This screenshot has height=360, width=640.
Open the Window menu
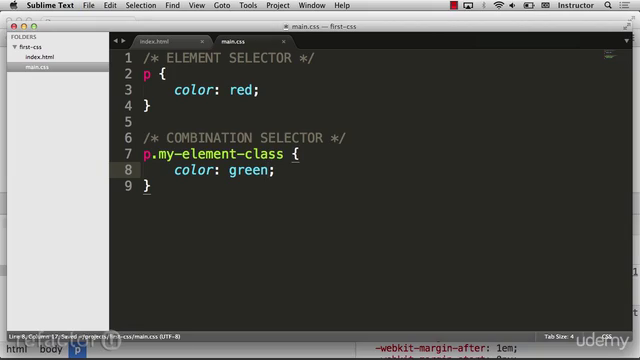coord(312,5)
